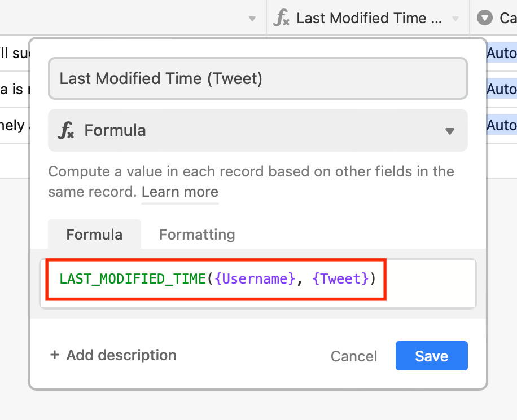Click the fx icon in field type selector

pyautogui.click(x=66, y=130)
